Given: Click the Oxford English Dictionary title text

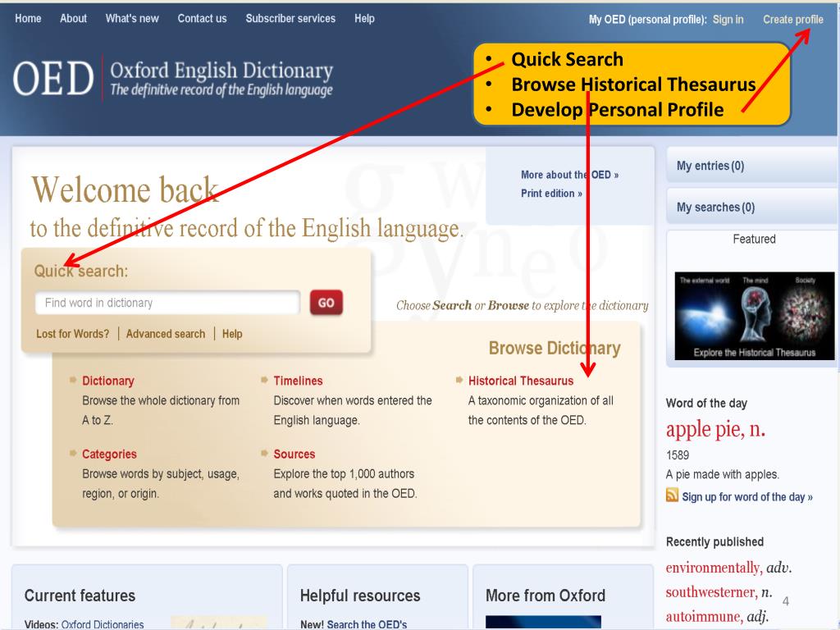Looking at the screenshot, I should 221,71.
